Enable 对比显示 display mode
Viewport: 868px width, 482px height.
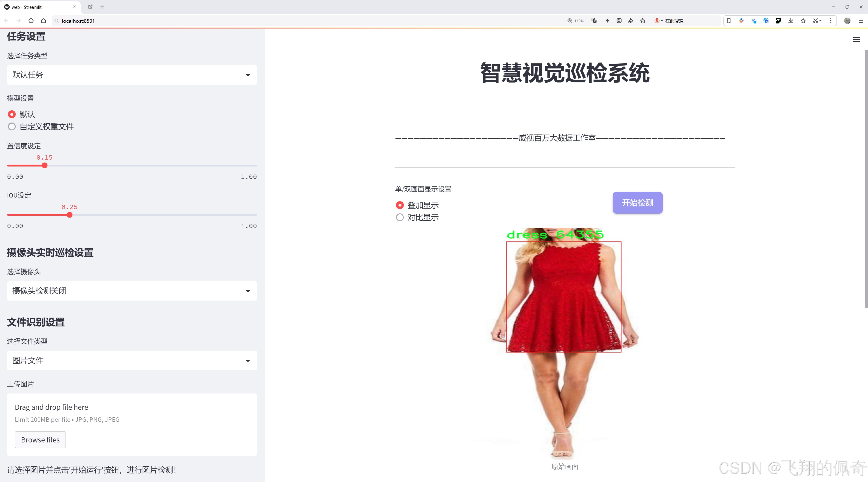coord(400,217)
